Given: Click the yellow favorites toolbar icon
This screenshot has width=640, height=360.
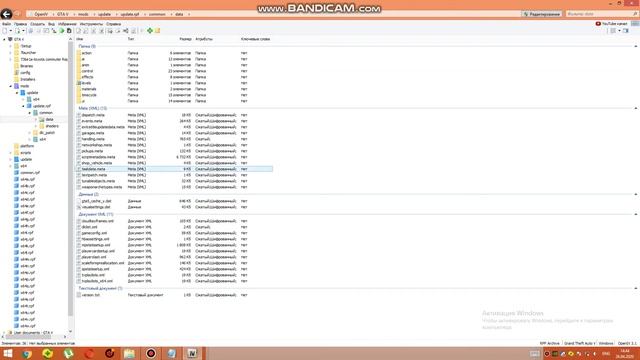Looking at the screenshot, I should (x=158, y=31).
